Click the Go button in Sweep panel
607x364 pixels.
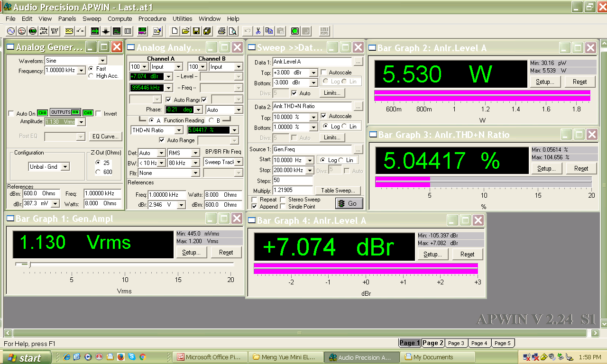[x=349, y=203]
